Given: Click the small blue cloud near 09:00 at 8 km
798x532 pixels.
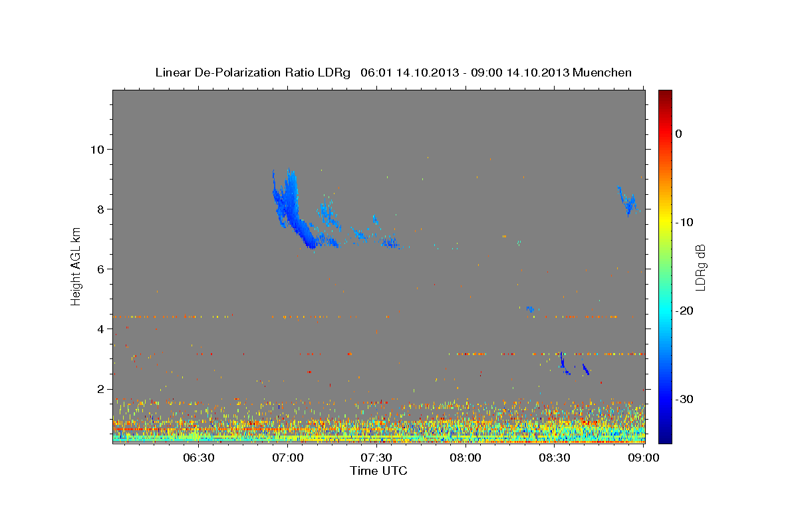Looking at the screenshot, I should (x=628, y=201).
